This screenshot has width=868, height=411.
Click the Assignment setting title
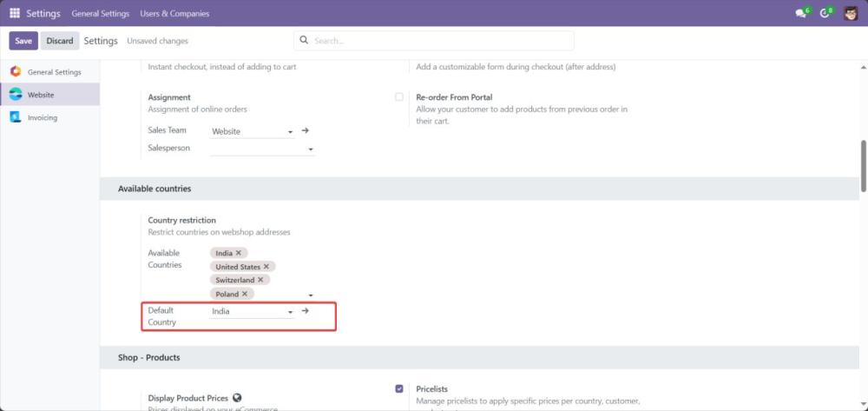pyautogui.click(x=169, y=97)
